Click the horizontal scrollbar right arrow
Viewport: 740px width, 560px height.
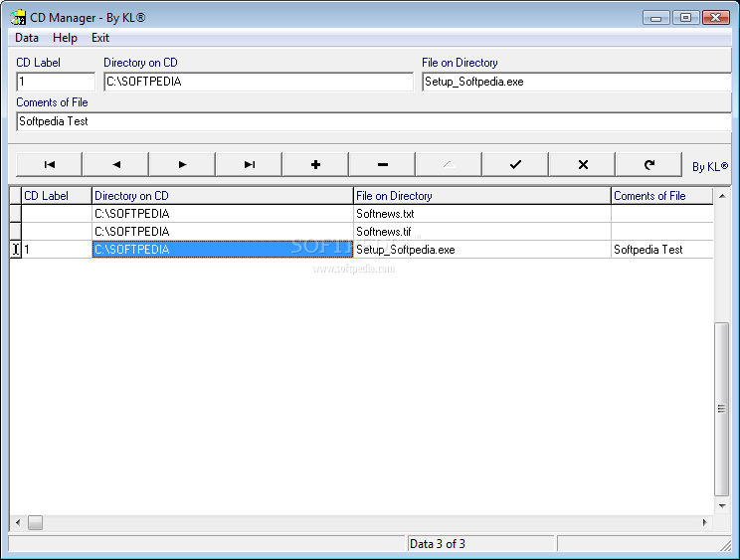(x=704, y=522)
